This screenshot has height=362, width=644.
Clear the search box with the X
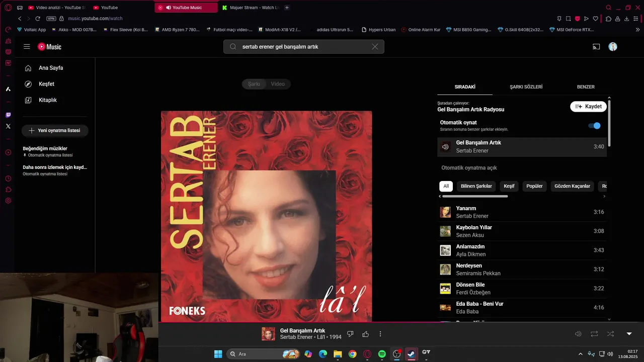375,47
